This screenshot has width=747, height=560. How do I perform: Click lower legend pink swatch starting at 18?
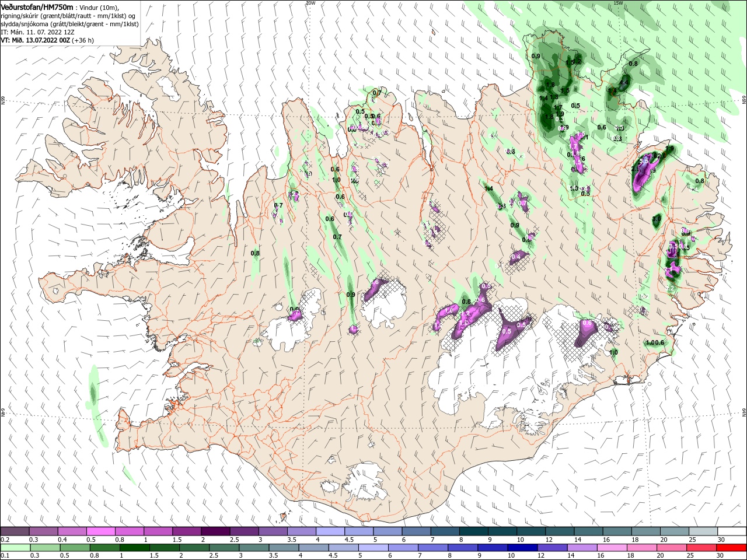click(643, 547)
